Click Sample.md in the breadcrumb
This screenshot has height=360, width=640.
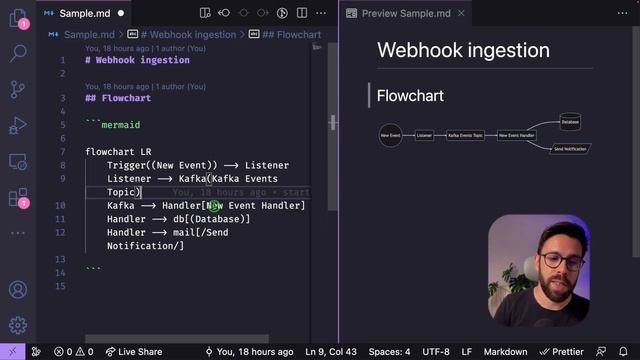click(89, 35)
